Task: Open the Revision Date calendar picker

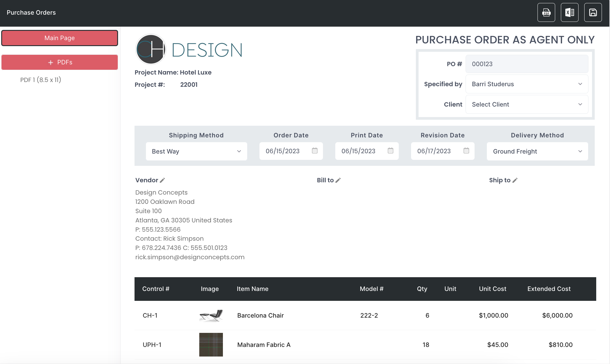Action: pyautogui.click(x=466, y=151)
